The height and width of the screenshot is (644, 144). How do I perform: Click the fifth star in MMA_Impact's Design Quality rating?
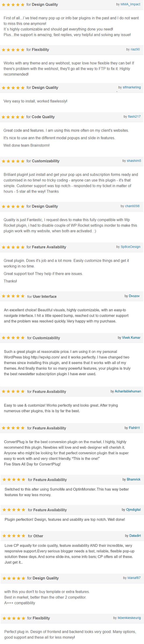click(23, 4)
